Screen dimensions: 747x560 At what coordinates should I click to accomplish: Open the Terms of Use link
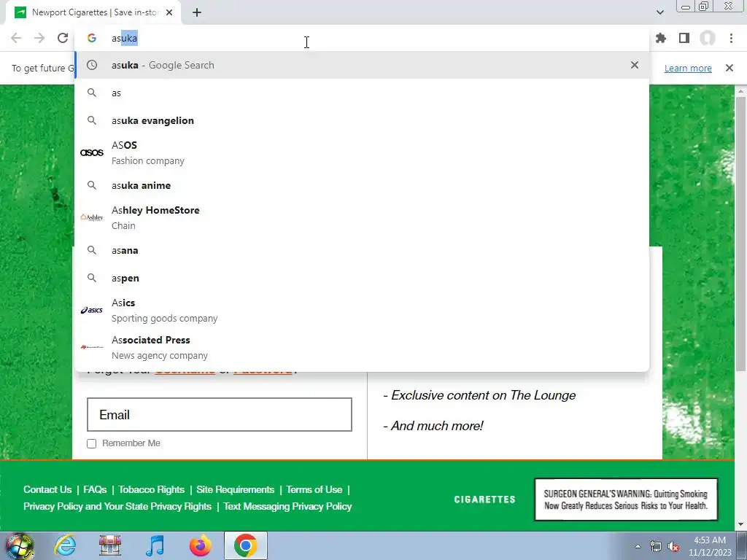point(314,489)
